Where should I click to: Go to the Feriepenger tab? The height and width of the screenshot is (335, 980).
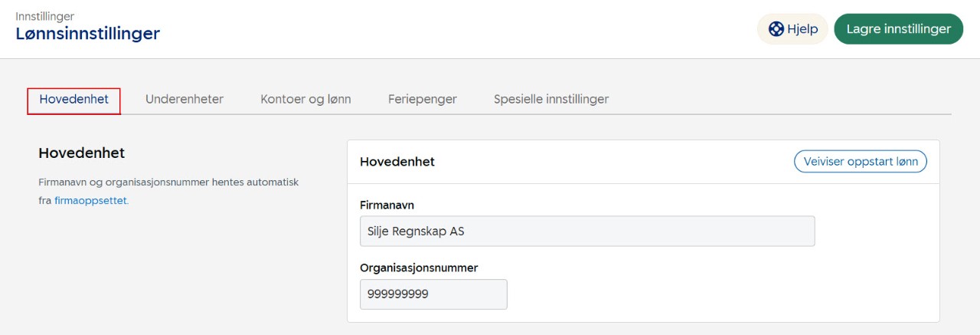pos(423,100)
